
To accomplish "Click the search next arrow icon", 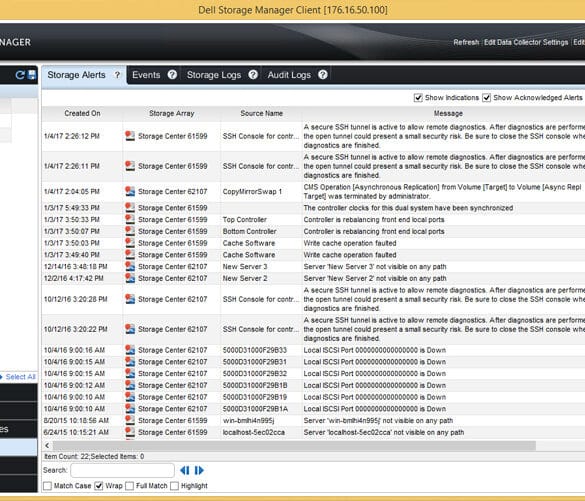I will point(199,470).
